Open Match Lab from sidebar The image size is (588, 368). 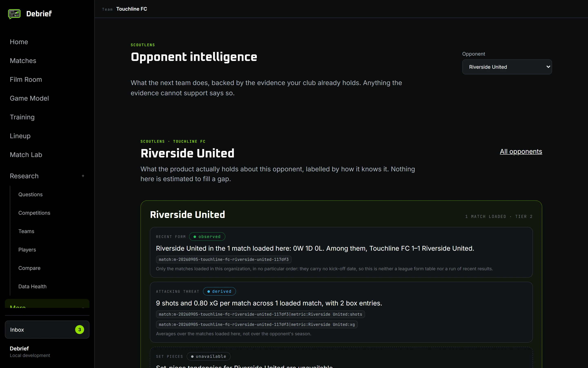point(26,155)
